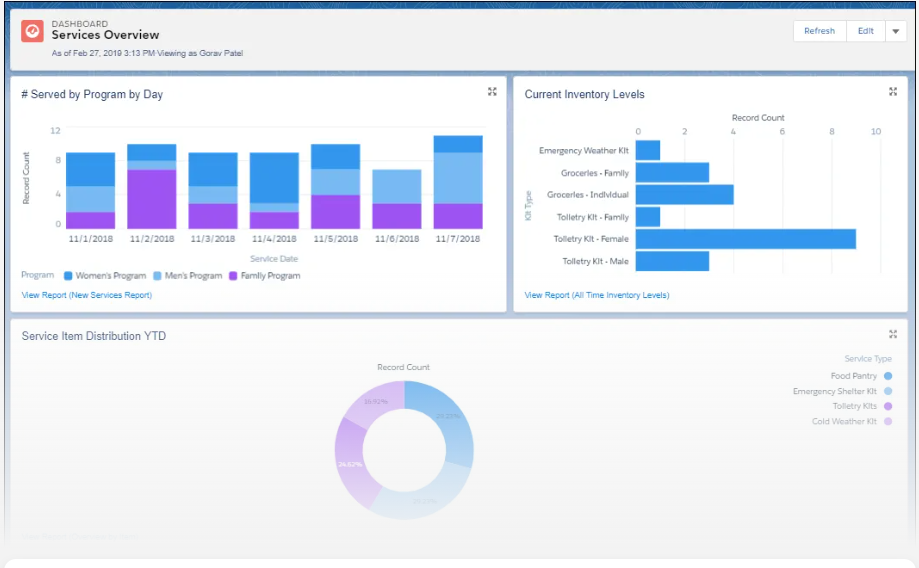Viewport: 919px width, 568px height.
Task: Click the 16.92% donut segment
Action: click(375, 402)
